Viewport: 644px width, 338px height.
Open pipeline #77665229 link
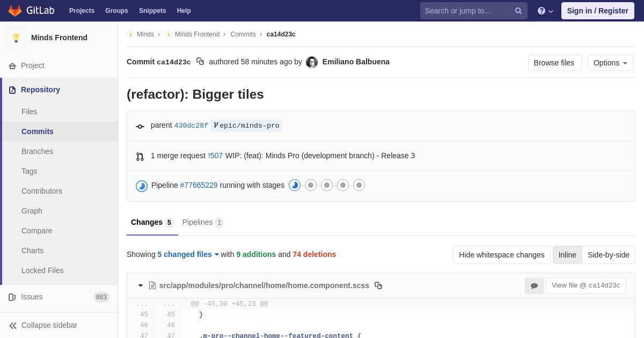pos(199,185)
